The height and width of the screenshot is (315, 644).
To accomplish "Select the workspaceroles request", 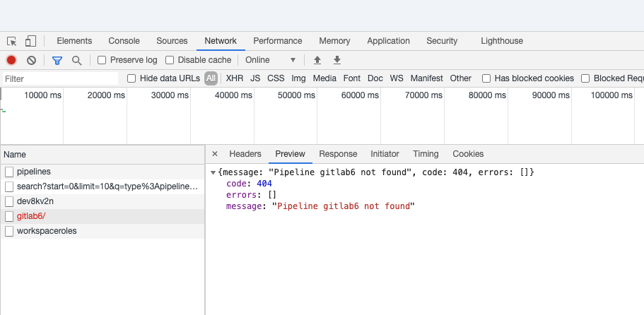I will click(103, 231).
